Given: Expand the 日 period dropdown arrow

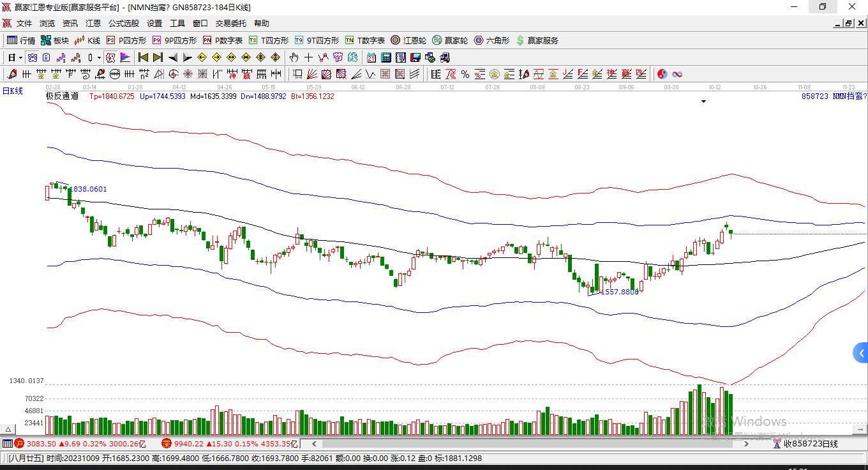Looking at the screenshot, I should tap(21, 57).
